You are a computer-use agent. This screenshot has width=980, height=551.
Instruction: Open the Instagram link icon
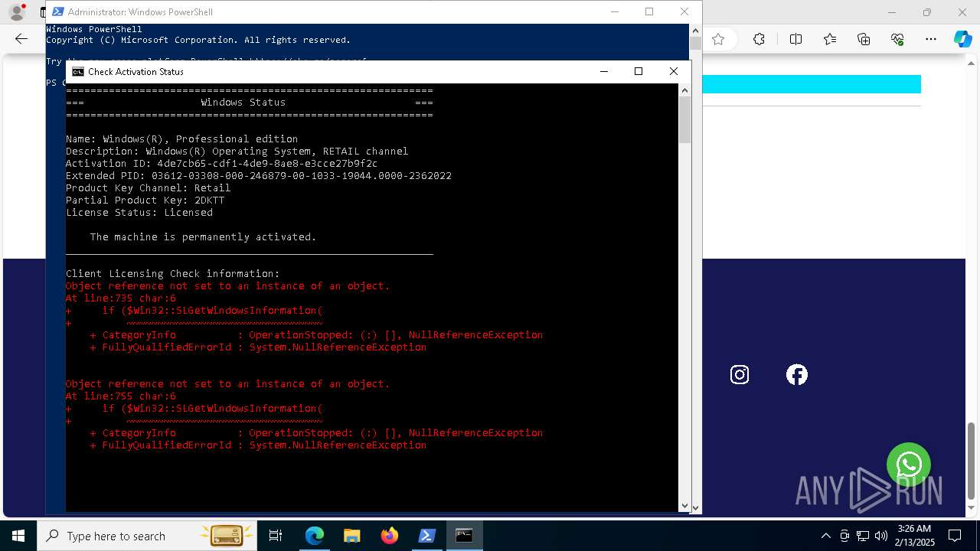pos(740,374)
